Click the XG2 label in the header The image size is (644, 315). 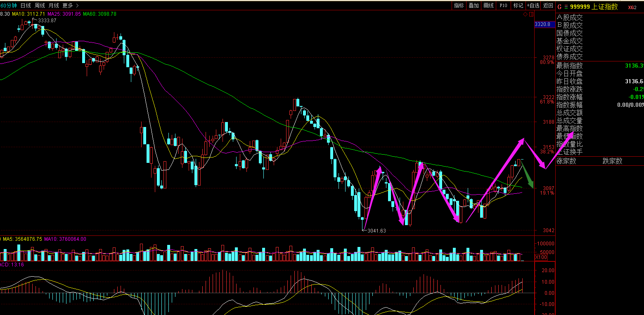pyautogui.click(x=632, y=7)
